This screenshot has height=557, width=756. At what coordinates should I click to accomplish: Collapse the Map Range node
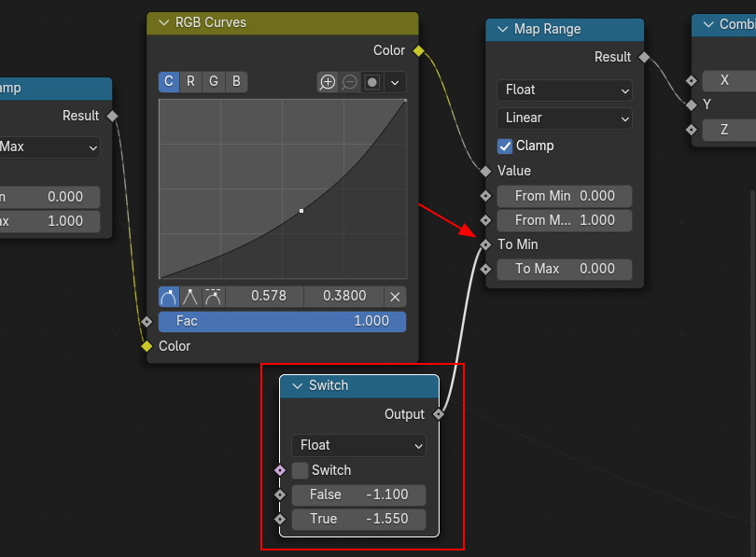click(502, 29)
